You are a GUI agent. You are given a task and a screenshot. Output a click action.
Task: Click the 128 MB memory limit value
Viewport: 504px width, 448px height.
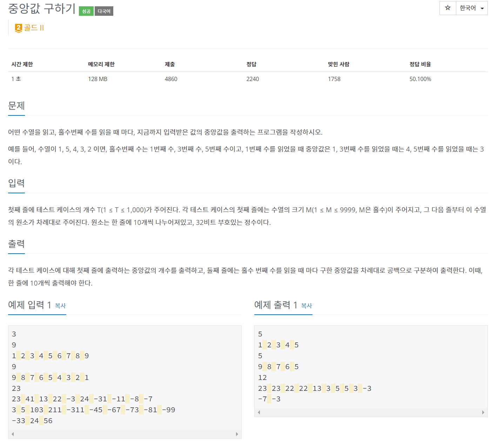pos(98,79)
